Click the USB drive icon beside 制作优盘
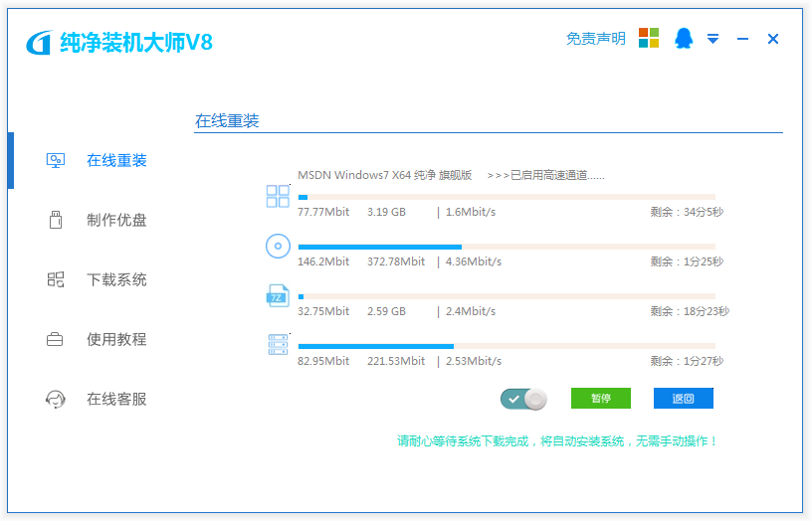 [x=56, y=220]
